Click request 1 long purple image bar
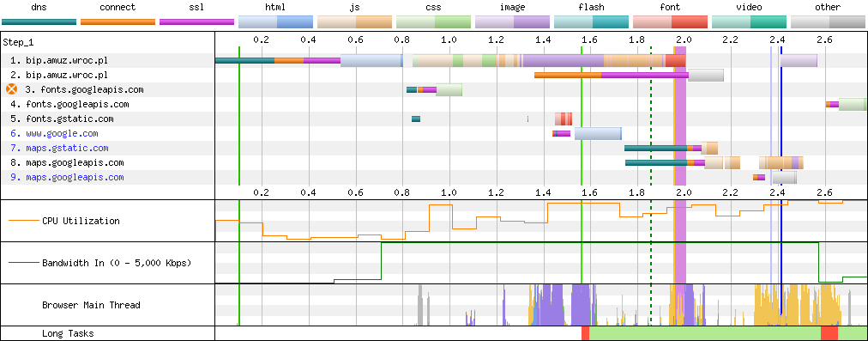The width and height of the screenshot is (868, 341). pos(564,60)
